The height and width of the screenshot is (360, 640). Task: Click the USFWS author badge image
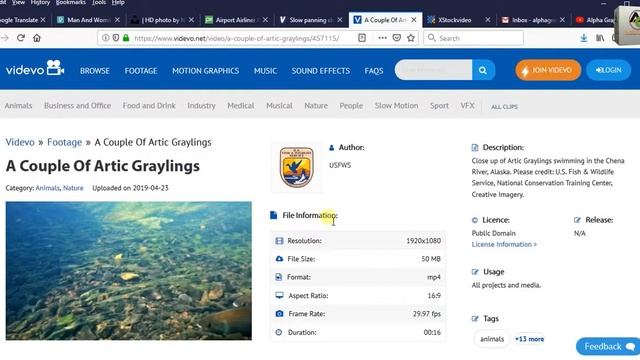pos(296,167)
